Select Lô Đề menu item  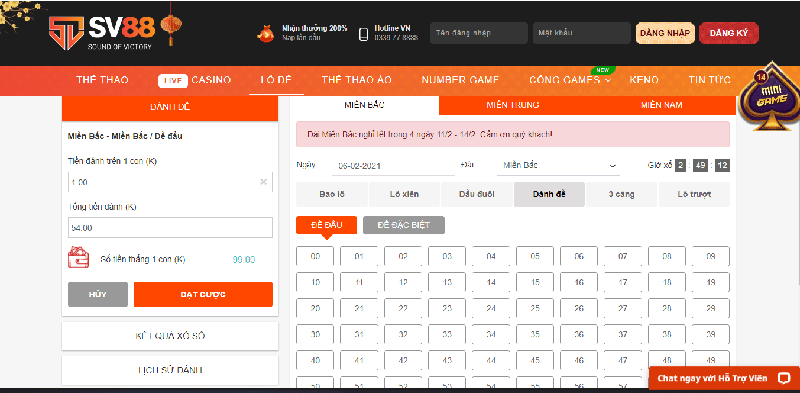click(x=276, y=80)
